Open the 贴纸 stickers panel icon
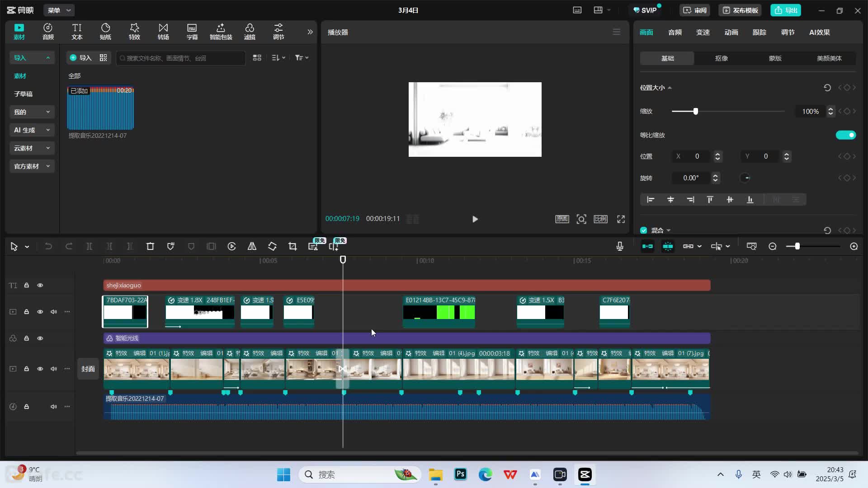Viewport: 868px width, 488px height. pos(105,32)
